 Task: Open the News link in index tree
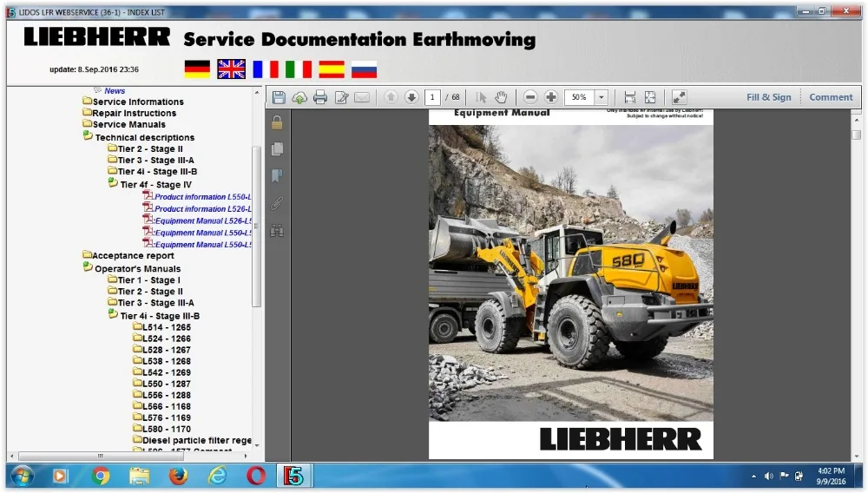tap(115, 90)
